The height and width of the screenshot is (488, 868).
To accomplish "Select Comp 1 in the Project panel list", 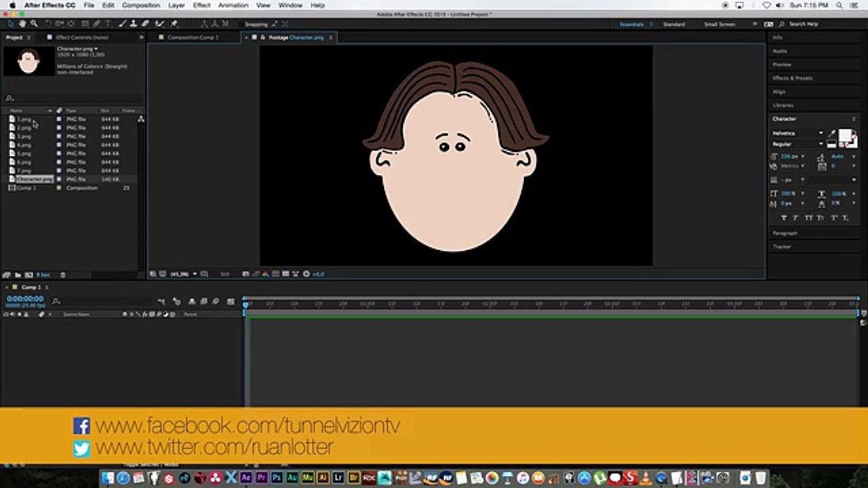I will pyautogui.click(x=26, y=188).
